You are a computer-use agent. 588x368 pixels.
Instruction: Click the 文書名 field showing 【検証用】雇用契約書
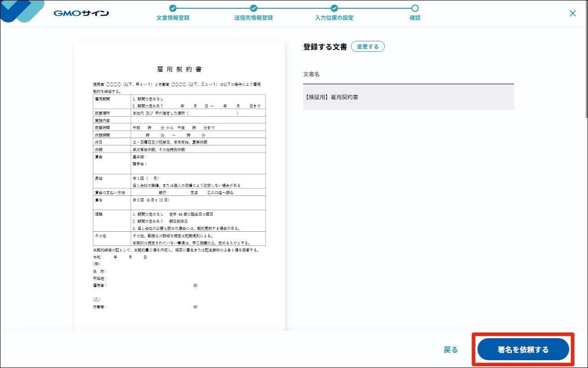click(409, 97)
